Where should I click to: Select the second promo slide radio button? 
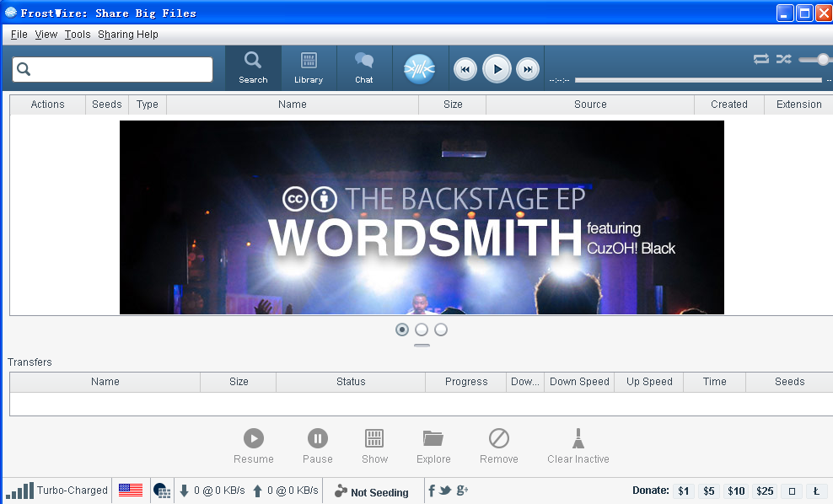(x=422, y=330)
